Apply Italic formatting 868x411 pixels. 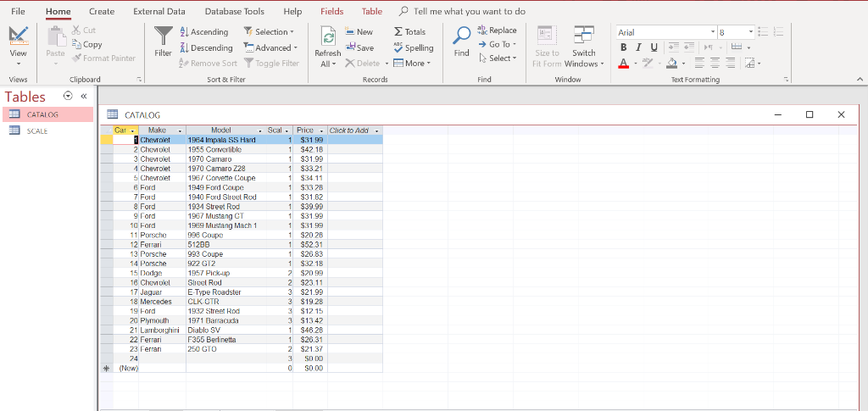click(638, 47)
